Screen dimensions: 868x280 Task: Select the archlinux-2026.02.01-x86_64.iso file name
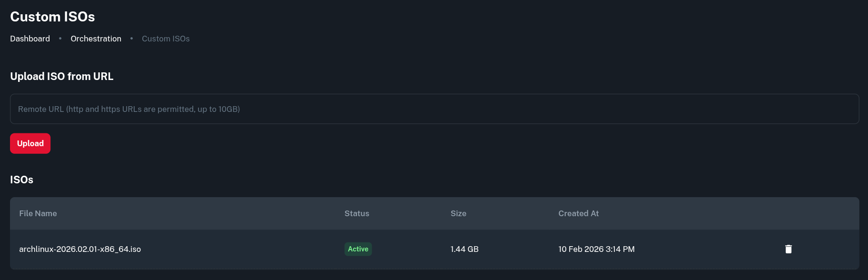point(80,249)
